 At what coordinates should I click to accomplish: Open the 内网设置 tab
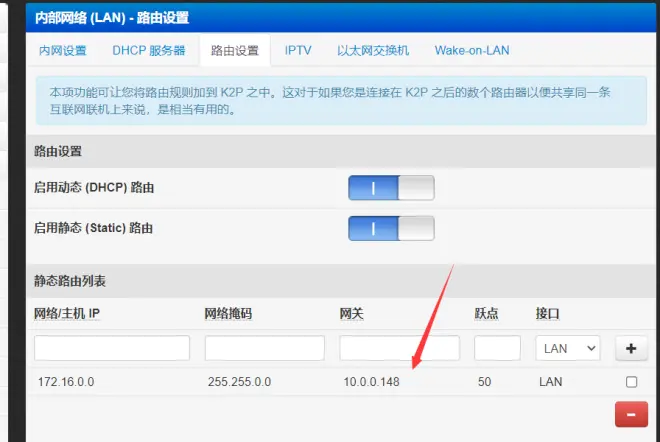point(62,51)
